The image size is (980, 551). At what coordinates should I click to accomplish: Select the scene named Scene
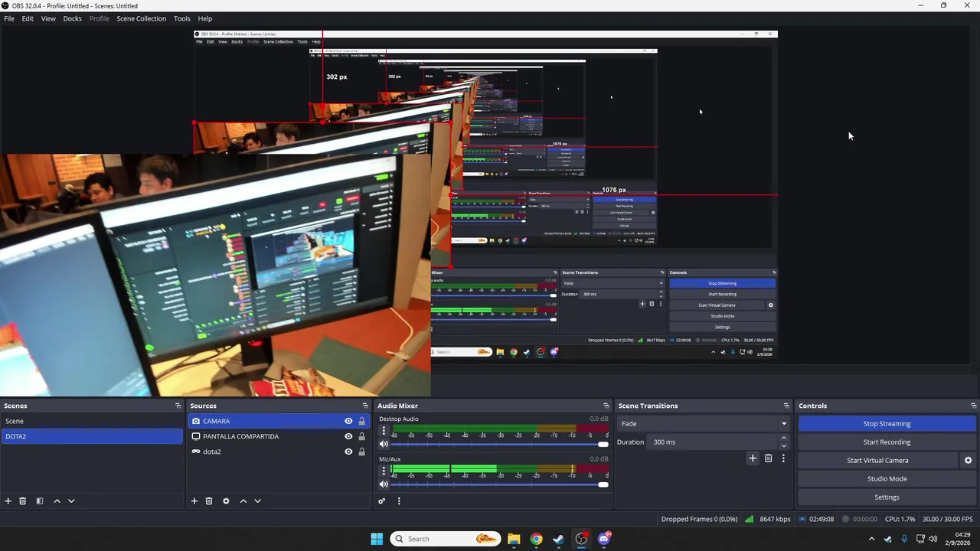[x=92, y=421]
